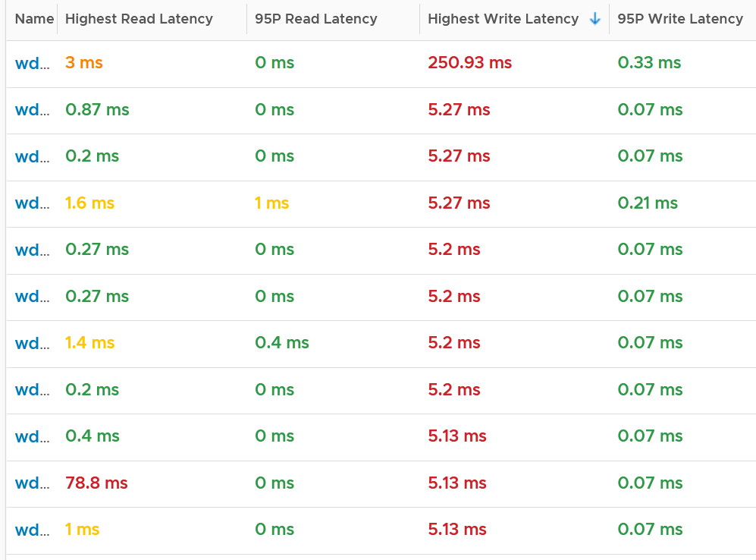Viewport: 756px width, 560px height.
Task: Open the wd... link with 250.93 ms write latency
Action: [33, 63]
